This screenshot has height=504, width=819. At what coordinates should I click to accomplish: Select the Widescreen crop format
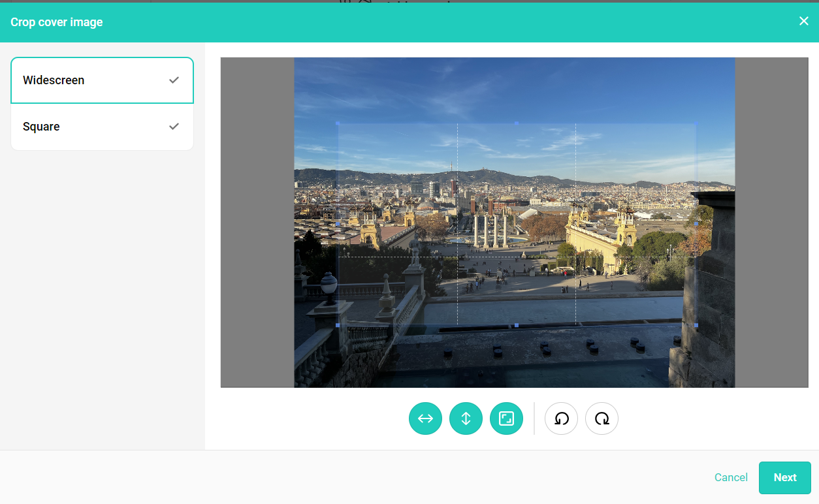[54, 80]
